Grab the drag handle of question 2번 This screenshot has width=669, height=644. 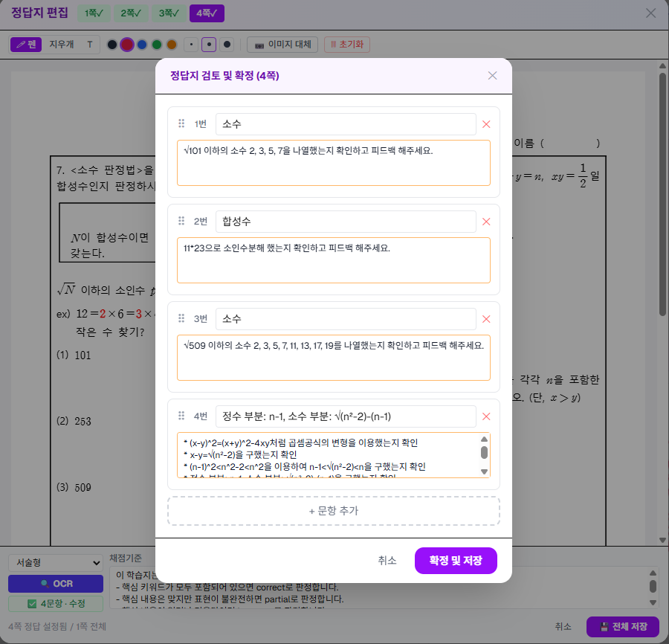point(181,221)
